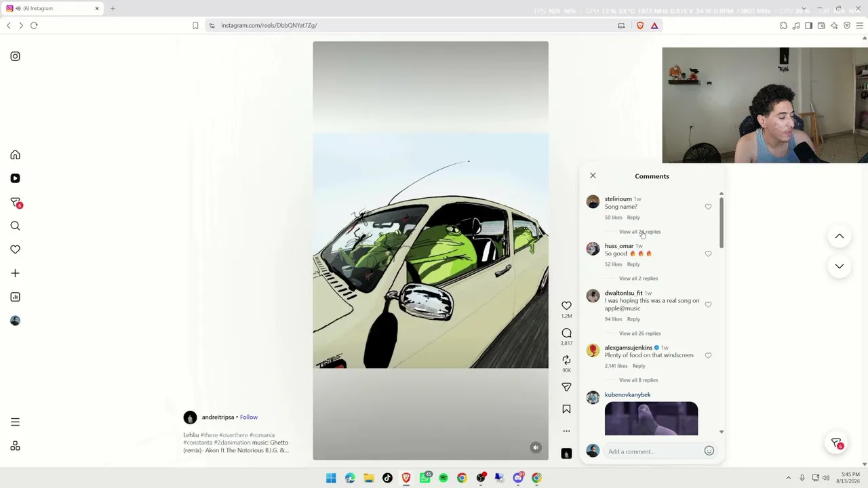Open your profile avatar in the sidebar
Image resolution: width=868 pixels, height=488 pixels.
(x=15, y=321)
